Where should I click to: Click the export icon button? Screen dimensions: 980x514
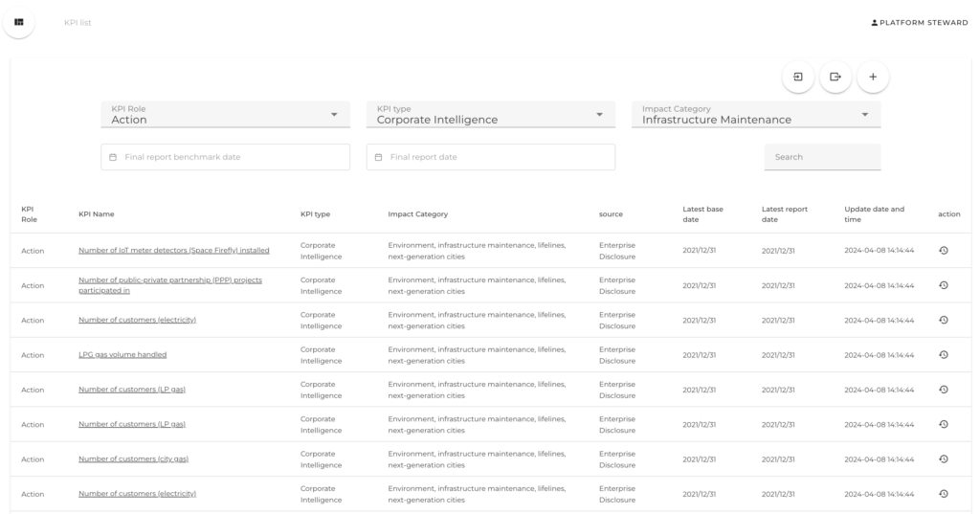click(835, 77)
